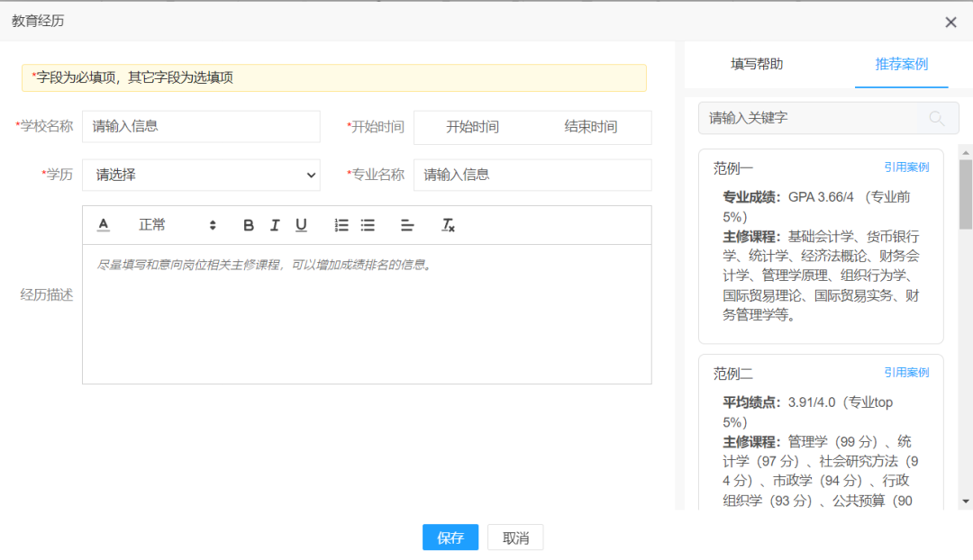Click 引用案例 link on 范例一
The width and height of the screenshot is (973, 560).
[906, 167]
